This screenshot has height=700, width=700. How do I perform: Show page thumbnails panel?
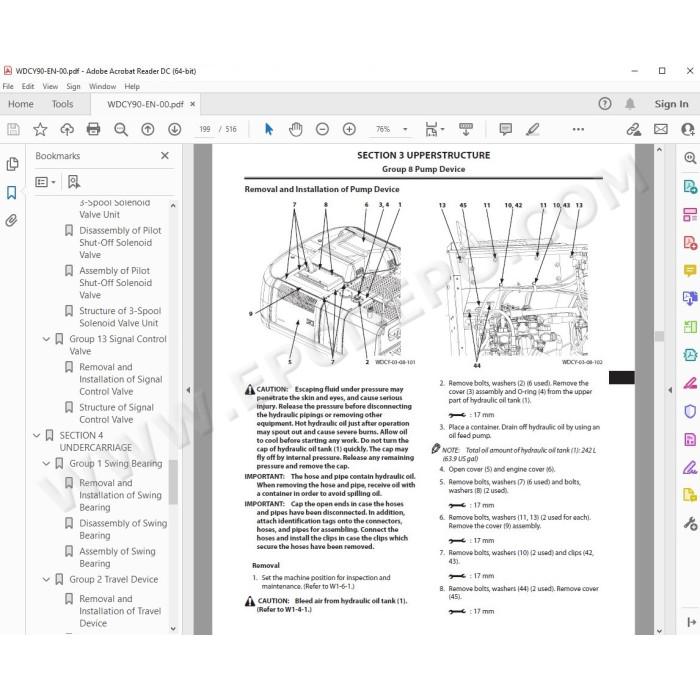[12, 164]
